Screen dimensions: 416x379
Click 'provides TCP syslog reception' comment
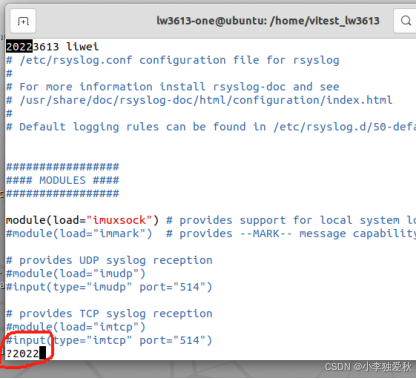[109, 314]
